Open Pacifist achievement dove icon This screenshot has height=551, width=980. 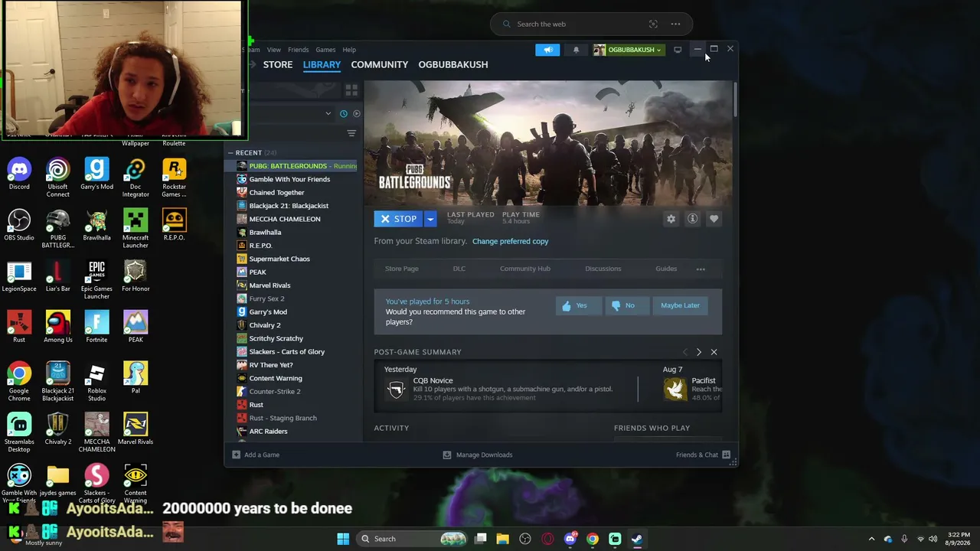(675, 390)
